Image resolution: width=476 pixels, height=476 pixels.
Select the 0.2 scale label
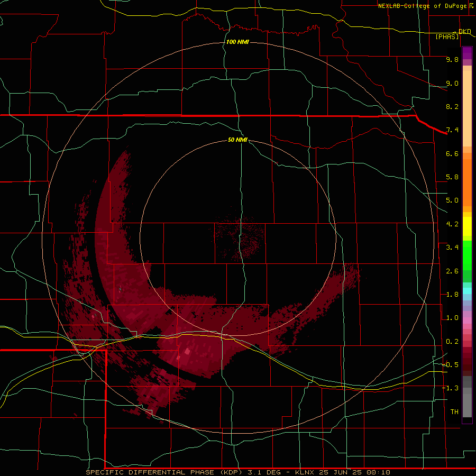(x=452, y=342)
